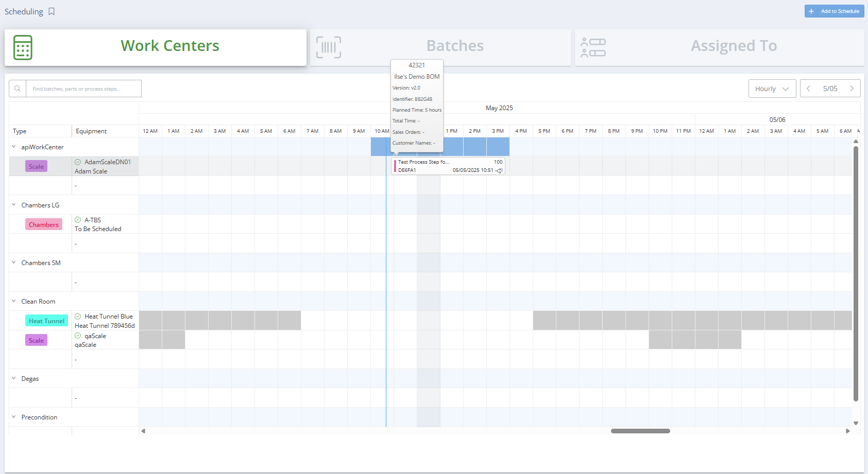Collapse the Clean Room group
The image size is (868, 474).
point(14,301)
